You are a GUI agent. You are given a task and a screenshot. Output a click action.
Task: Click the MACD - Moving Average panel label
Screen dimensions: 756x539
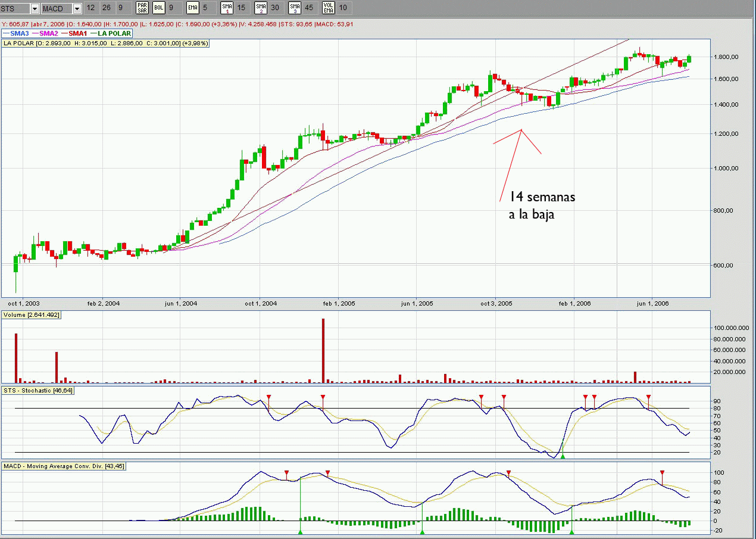[64, 466]
